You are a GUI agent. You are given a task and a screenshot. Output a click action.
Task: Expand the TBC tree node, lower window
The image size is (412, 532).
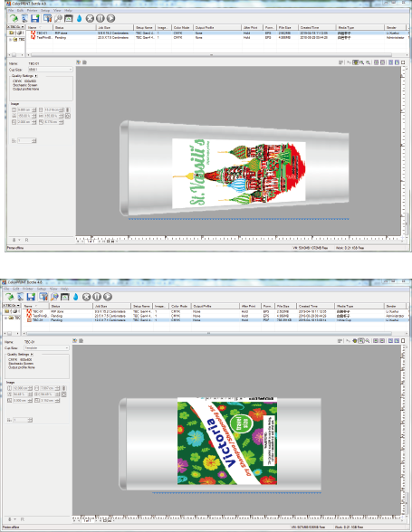coord(6,318)
